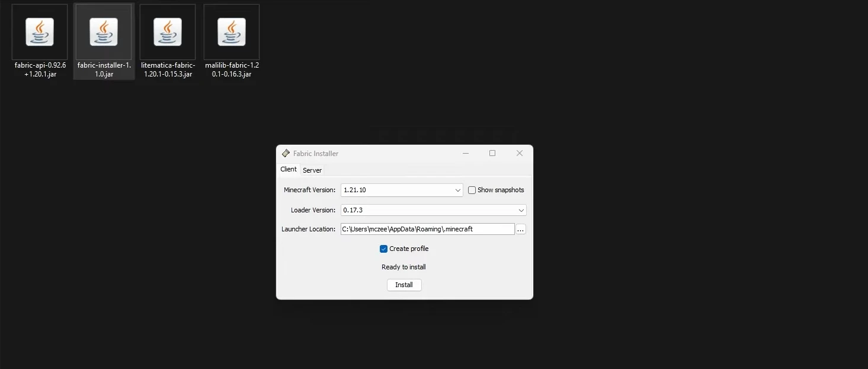Click the browse "..." button for Launcher Location
This screenshot has width=868, height=369.
point(521,229)
